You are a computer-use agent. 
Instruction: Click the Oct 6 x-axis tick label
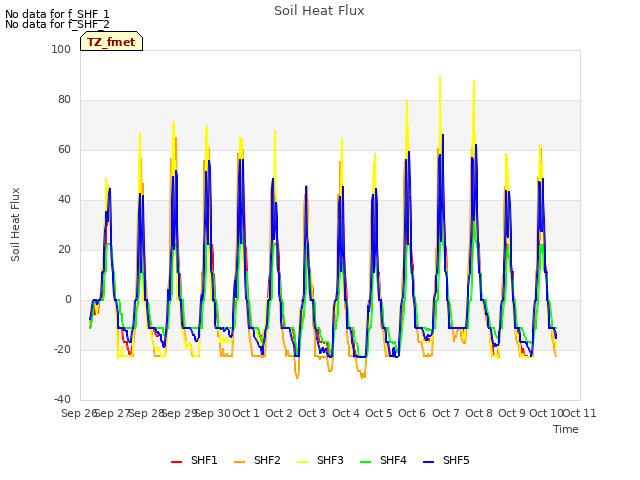pyautogui.click(x=412, y=413)
